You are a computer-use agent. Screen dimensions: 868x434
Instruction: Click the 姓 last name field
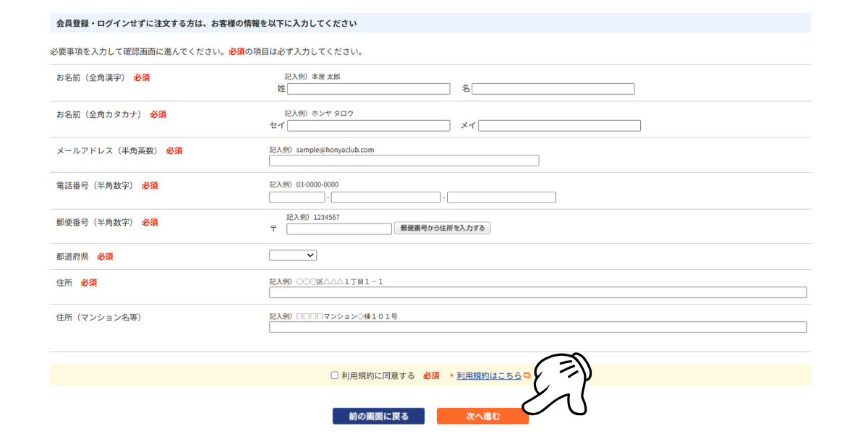point(368,88)
